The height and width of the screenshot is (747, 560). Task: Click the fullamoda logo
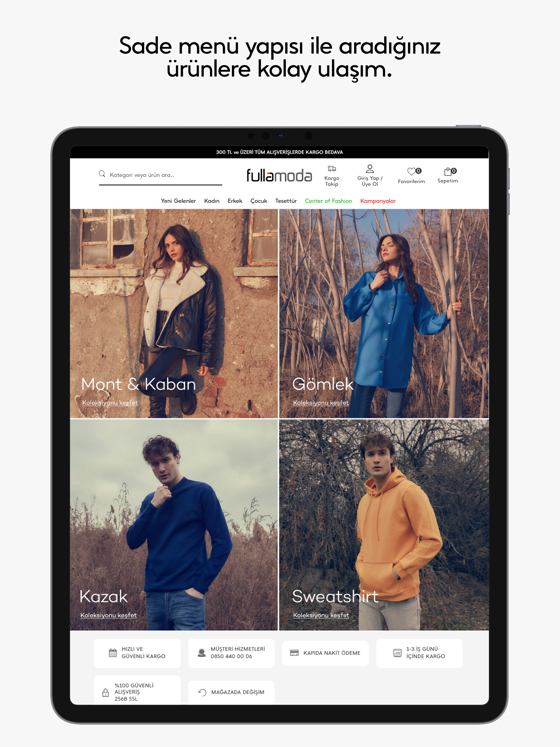click(279, 176)
